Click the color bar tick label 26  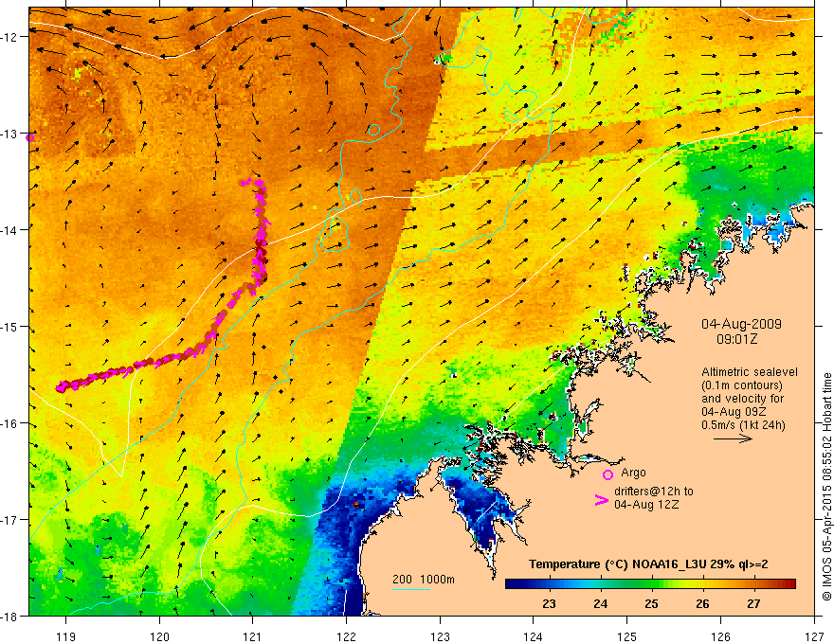(x=702, y=604)
